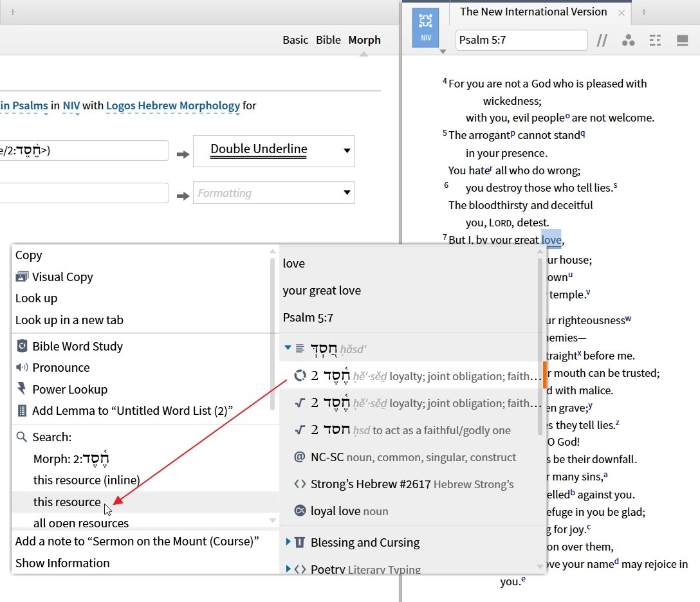
Task: Click the Search magnifier icon
Action: coord(21,437)
